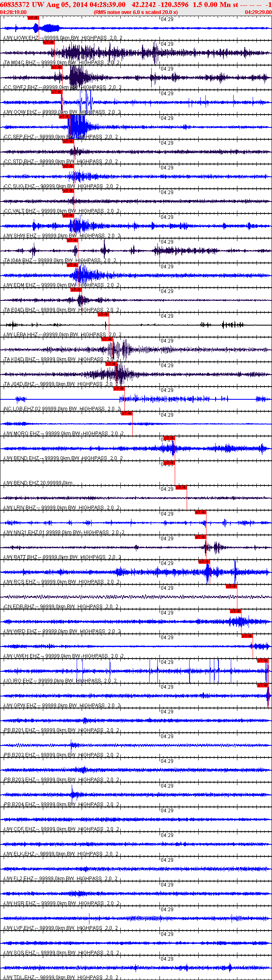Click the start time label 04:28:19.00
The image size is (272, 980).
[x=13, y=12]
